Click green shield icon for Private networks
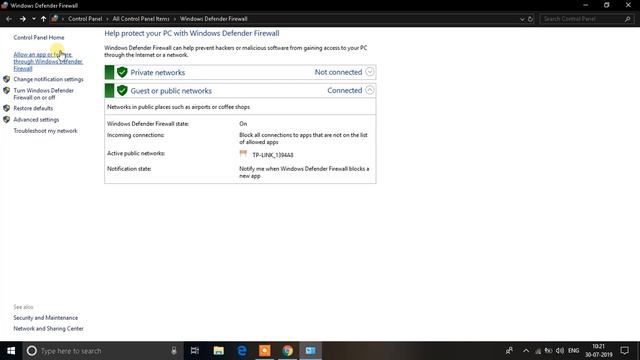 (x=122, y=72)
